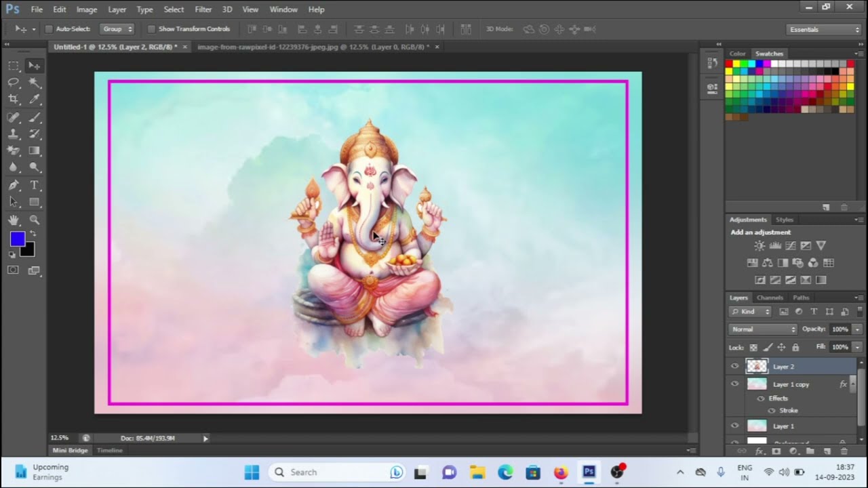Select the Zoom tool in toolbox
Image resolution: width=868 pixels, height=488 pixels.
34,220
